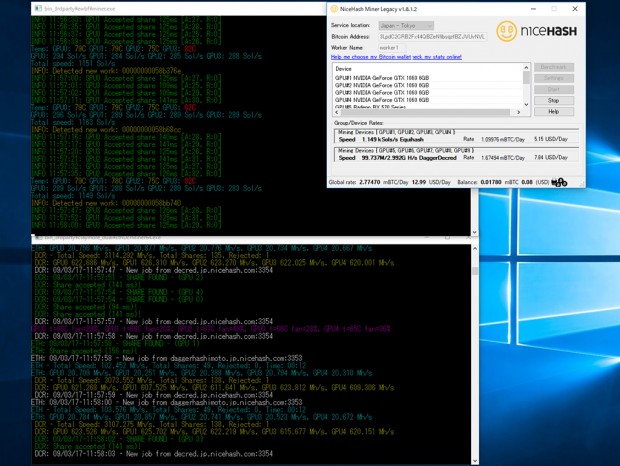Click the DaggerDecred speed 99.737M/2.992G H/s value
This screenshot has width=620, height=466.
coord(409,158)
